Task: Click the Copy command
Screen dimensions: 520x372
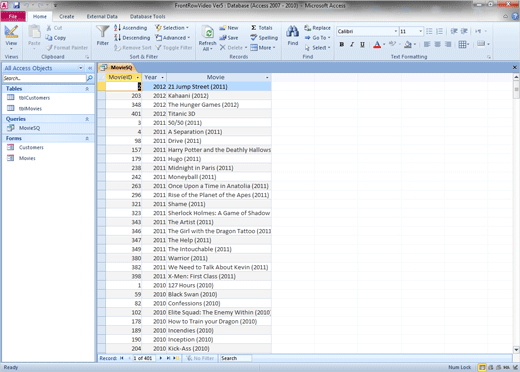Action: pos(56,38)
